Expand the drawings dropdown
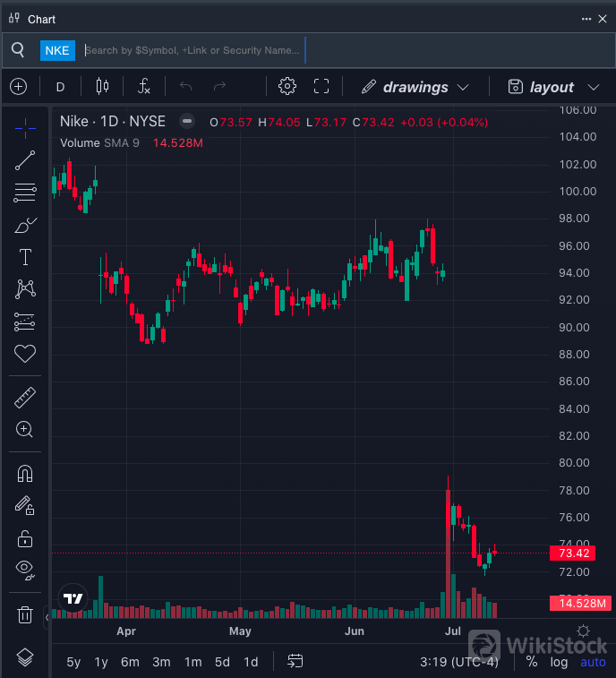Image resolution: width=616 pixels, height=678 pixels. (x=415, y=87)
